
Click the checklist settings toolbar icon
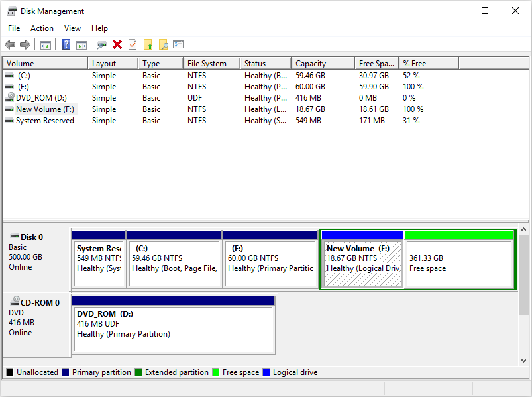pyautogui.click(x=178, y=44)
